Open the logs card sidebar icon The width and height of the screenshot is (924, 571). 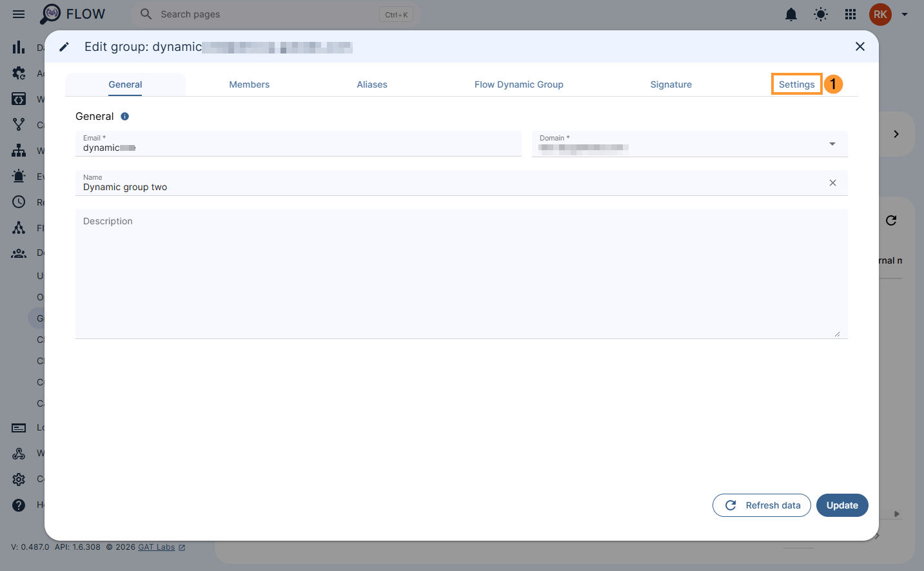tap(19, 427)
